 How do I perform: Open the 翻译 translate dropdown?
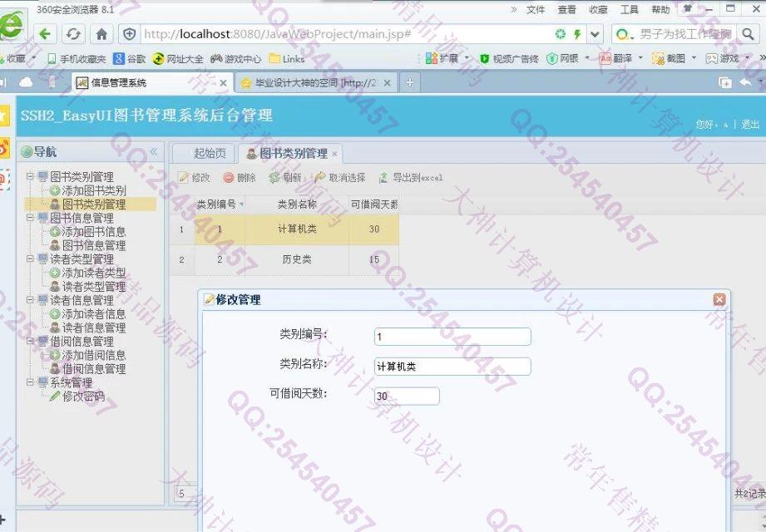coord(621,58)
